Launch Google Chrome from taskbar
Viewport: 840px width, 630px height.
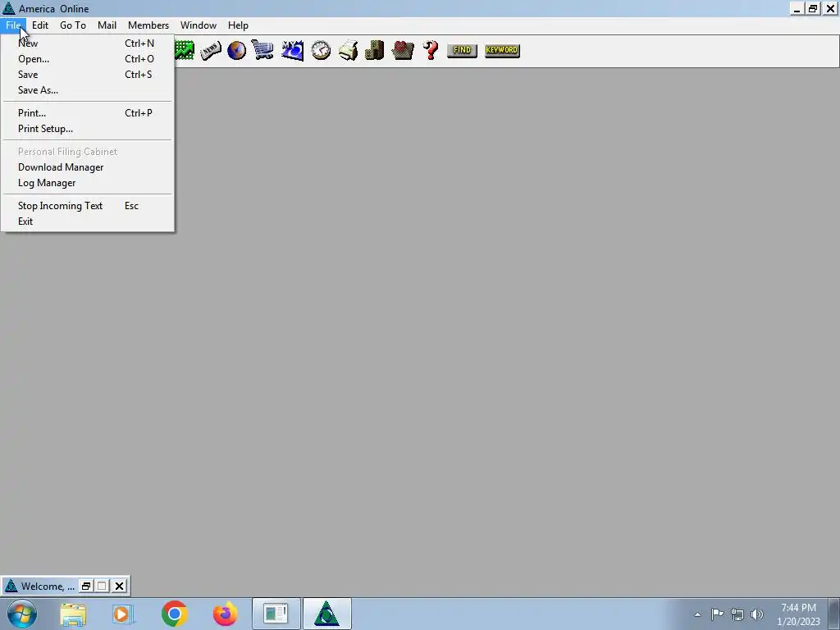pyautogui.click(x=174, y=614)
